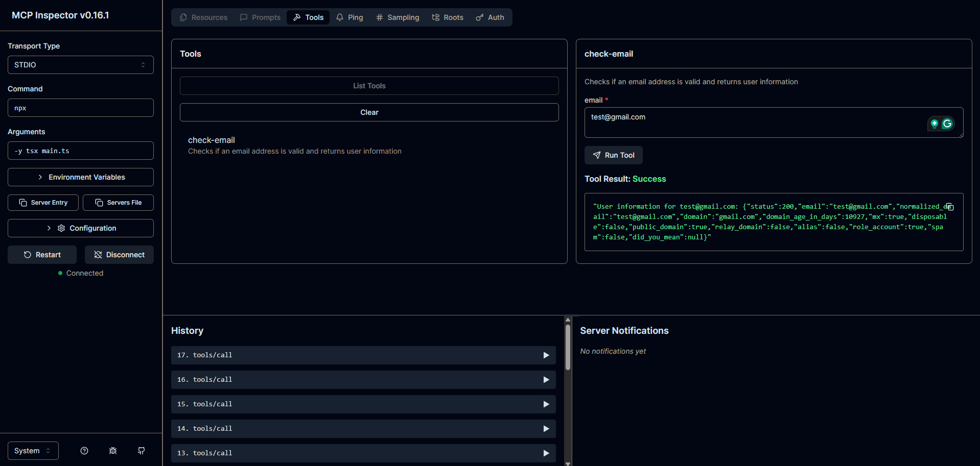Copy Server Entry configuration

43,203
